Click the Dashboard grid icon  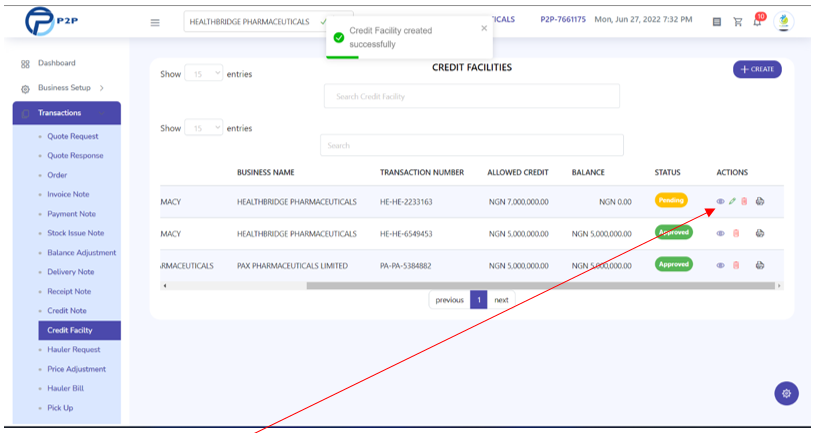coord(25,64)
